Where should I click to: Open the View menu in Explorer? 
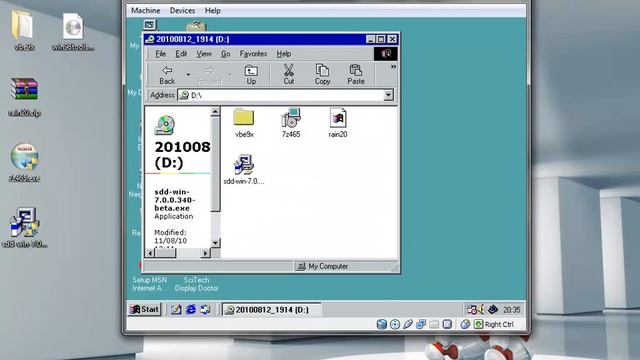[204, 54]
